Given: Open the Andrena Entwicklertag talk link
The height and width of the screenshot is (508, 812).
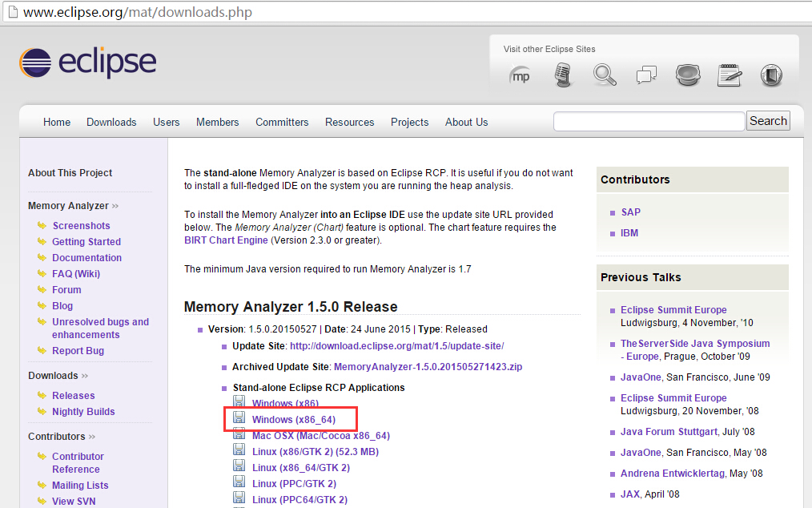Looking at the screenshot, I should [673, 474].
